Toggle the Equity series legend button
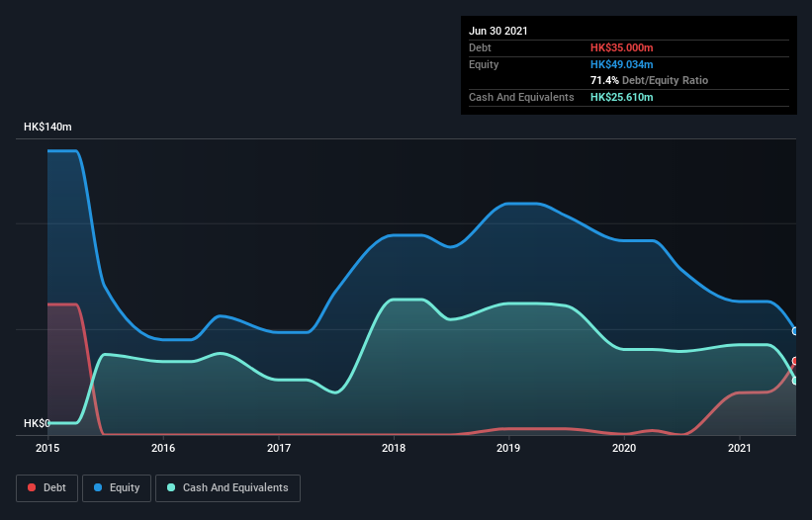Image resolution: width=812 pixels, height=520 pixels. tap(117, 488)
